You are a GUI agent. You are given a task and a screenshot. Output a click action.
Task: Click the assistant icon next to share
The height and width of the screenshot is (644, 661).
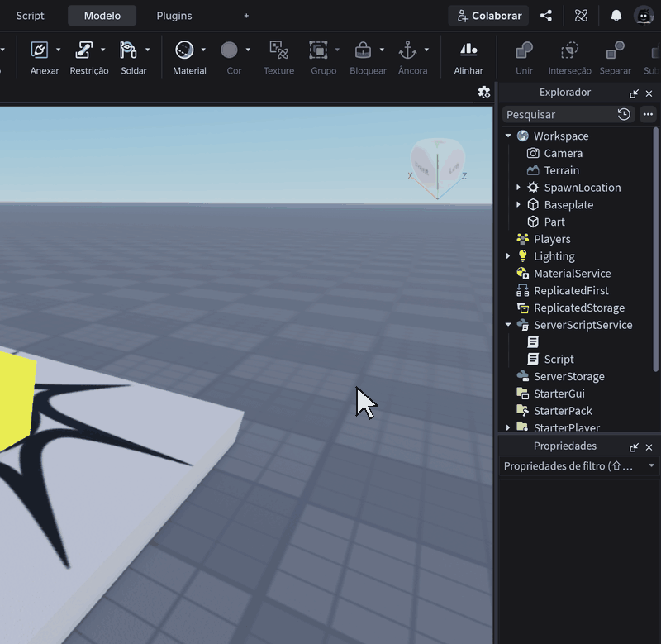581,16
